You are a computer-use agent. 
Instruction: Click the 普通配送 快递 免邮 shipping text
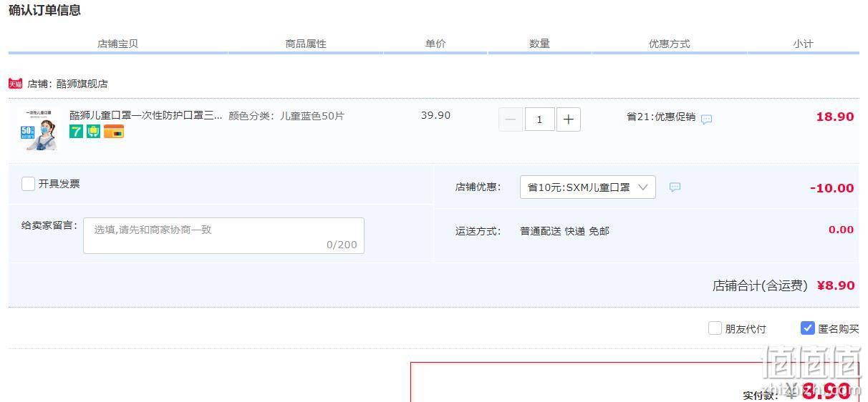click(564, 231)
